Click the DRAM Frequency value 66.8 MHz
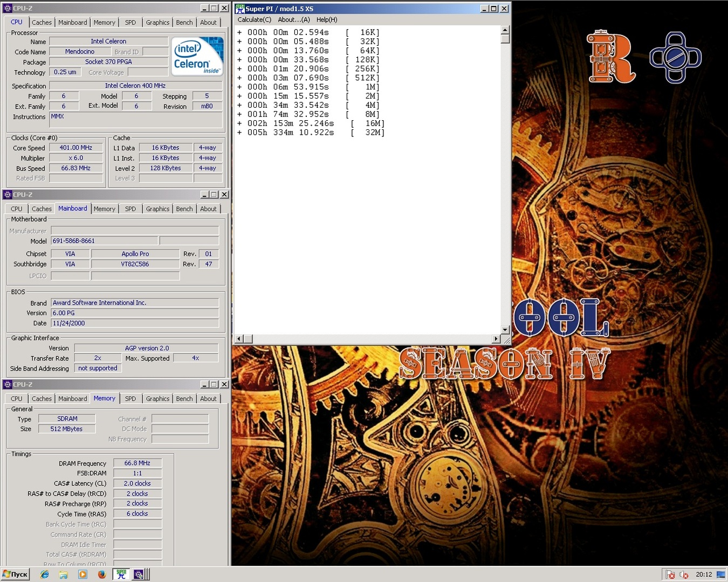 pyautogui.click(x=138, y=463)
